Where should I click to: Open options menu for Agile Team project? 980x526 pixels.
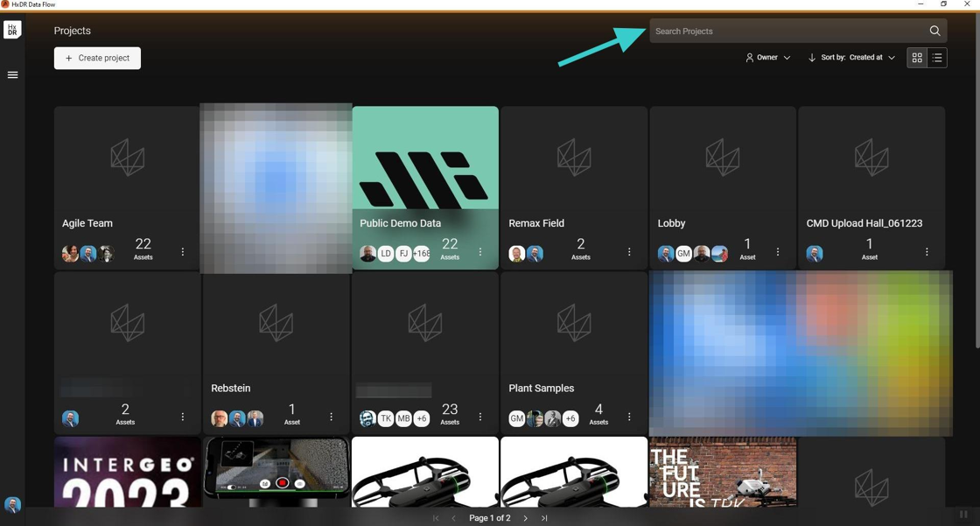click(x=183, y=251)
